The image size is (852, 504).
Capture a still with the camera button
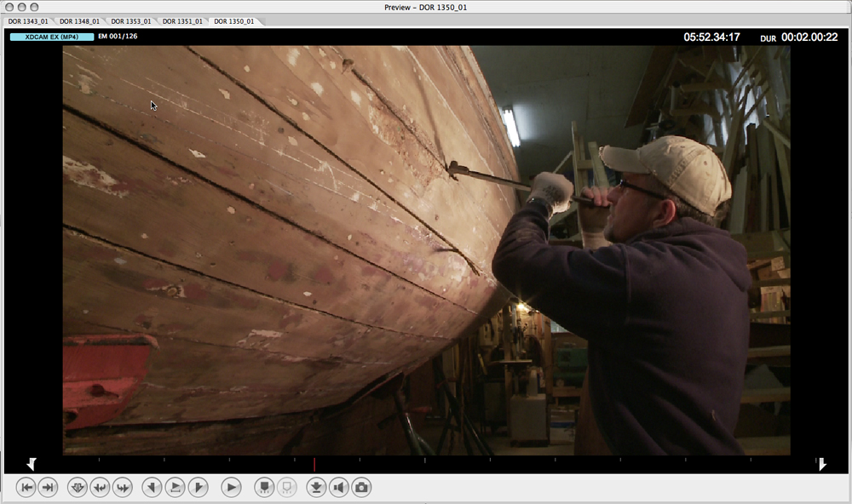coord(361,488)
